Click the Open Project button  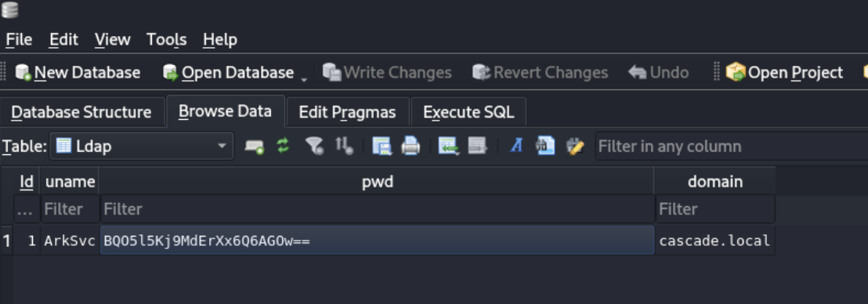click(x=784, y=73)
